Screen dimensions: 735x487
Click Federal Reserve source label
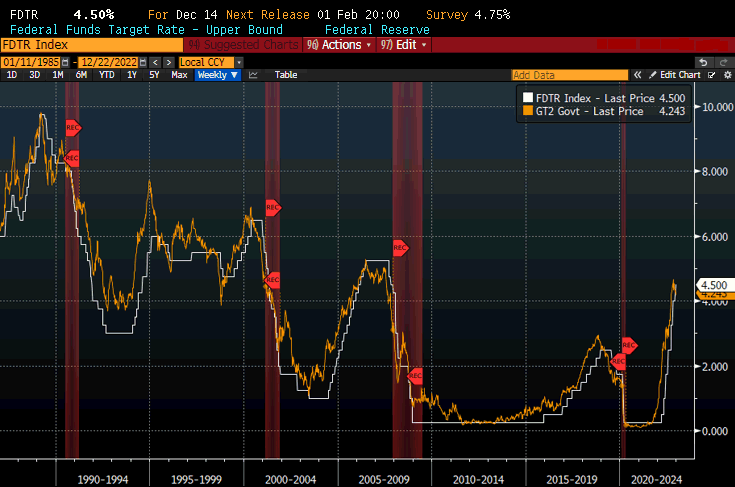[x=377, y=30]
